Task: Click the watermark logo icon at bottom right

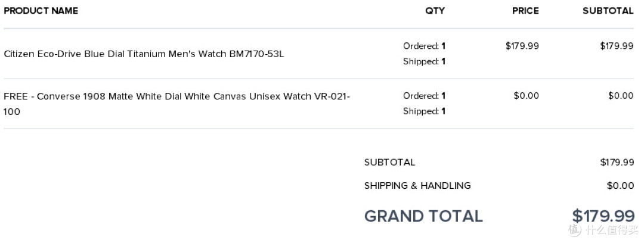Action: 575,230
